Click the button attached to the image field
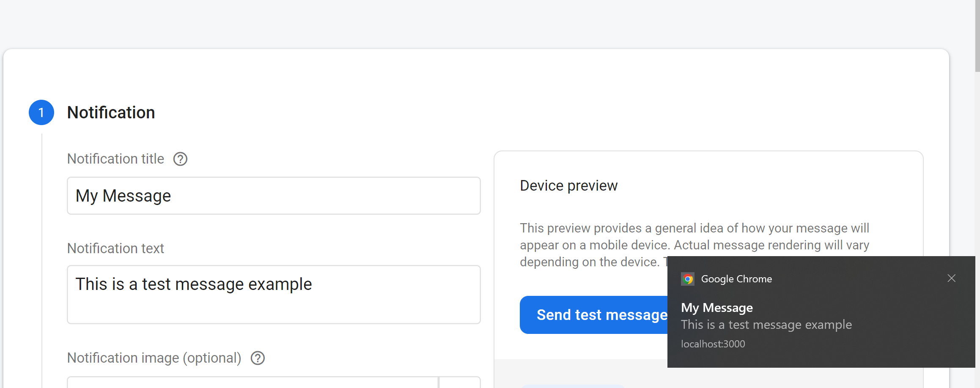980x388 pixels. coord(460,382)
